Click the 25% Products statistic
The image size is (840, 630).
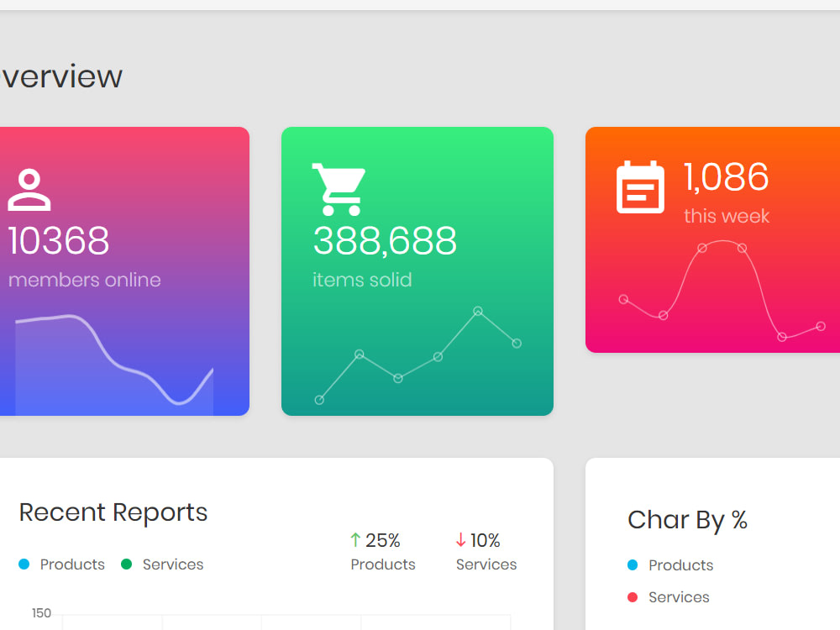[x=382, y=552]
